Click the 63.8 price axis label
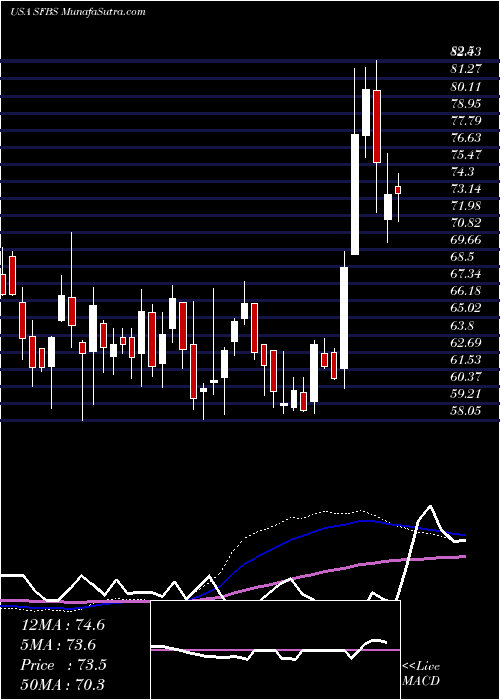The height and width of the screenshot is (700, 500). (x=463, y=325)
